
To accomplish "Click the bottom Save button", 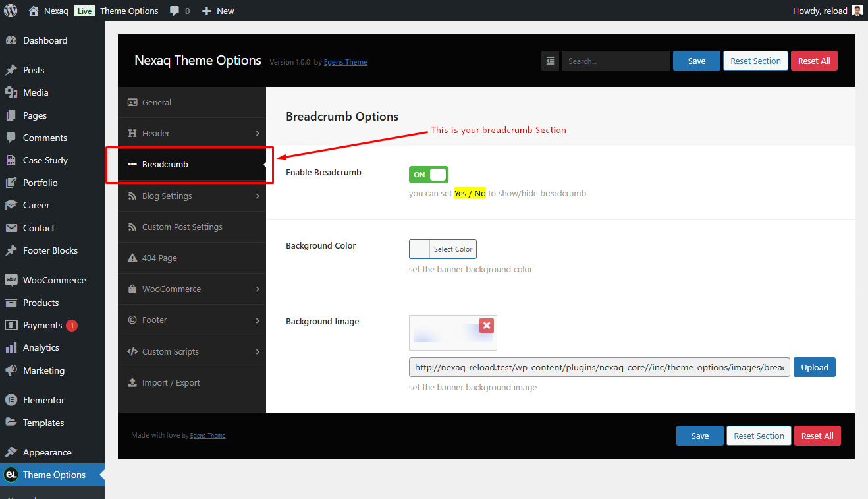I will [700, 436].
